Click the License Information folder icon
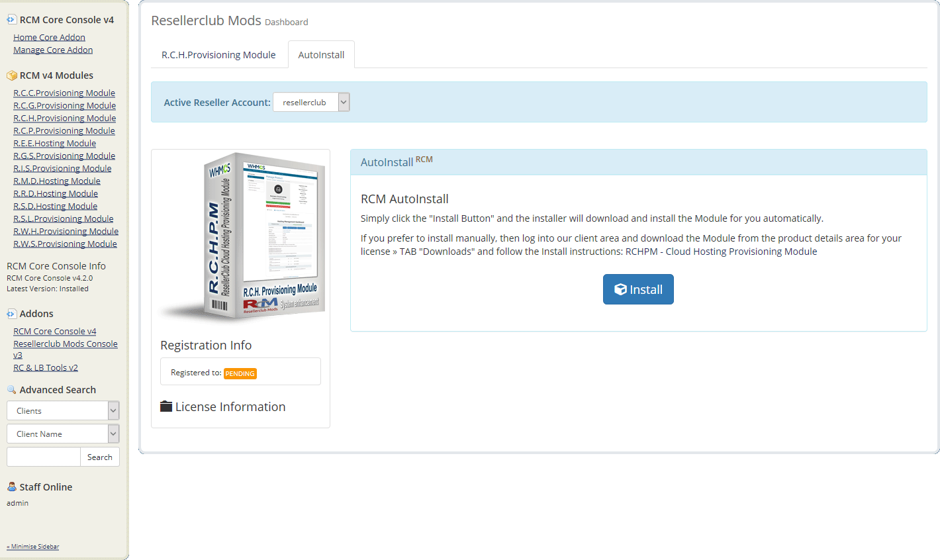 point(166,406)
